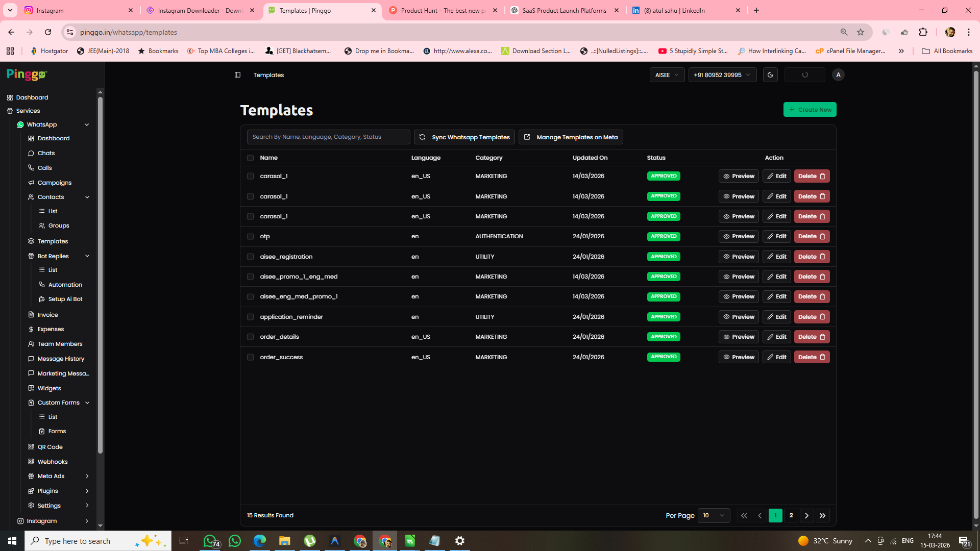Delete the otp template

click(811, 236)
